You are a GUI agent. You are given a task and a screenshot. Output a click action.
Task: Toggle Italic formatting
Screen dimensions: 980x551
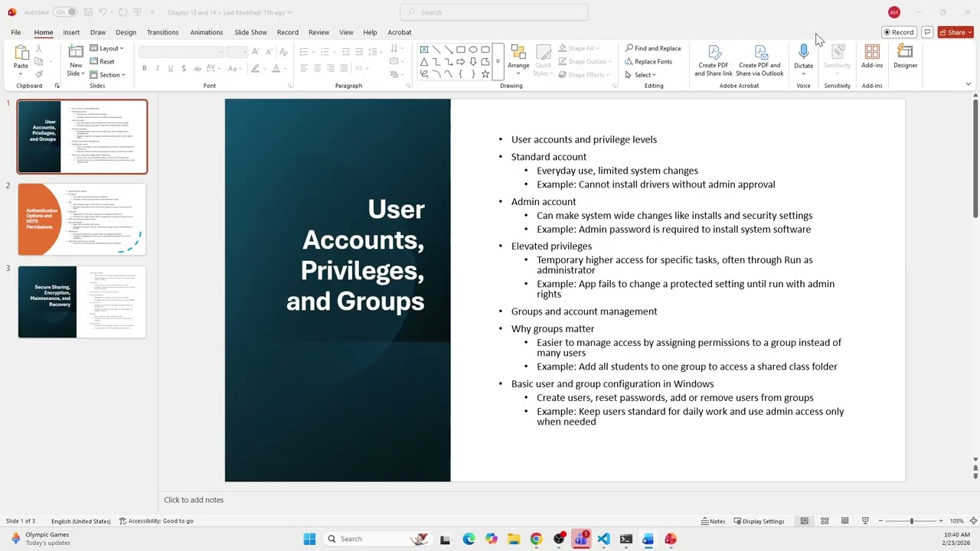pyautogui.click(x=157, y=68)
